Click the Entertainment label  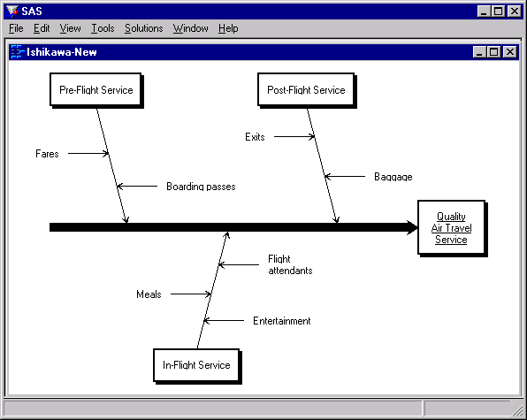coord(282,321)
